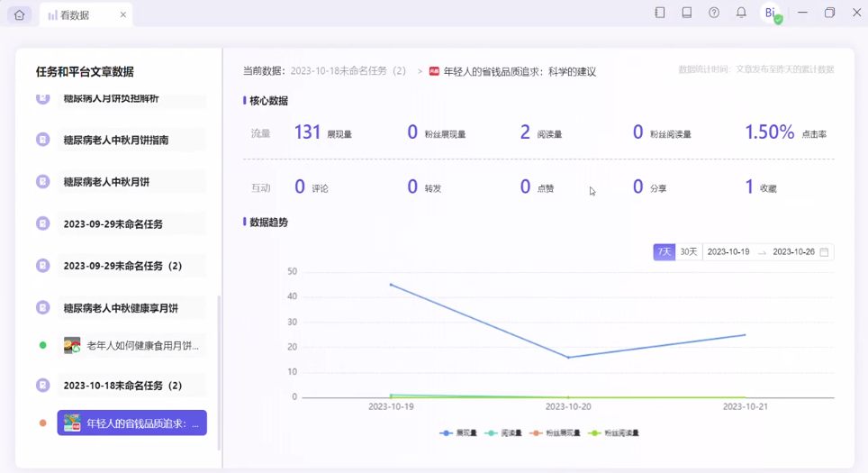Click 2023-10-20 data point on blue line
This screenshot has width=868, height=473.
tap(568, 358)
